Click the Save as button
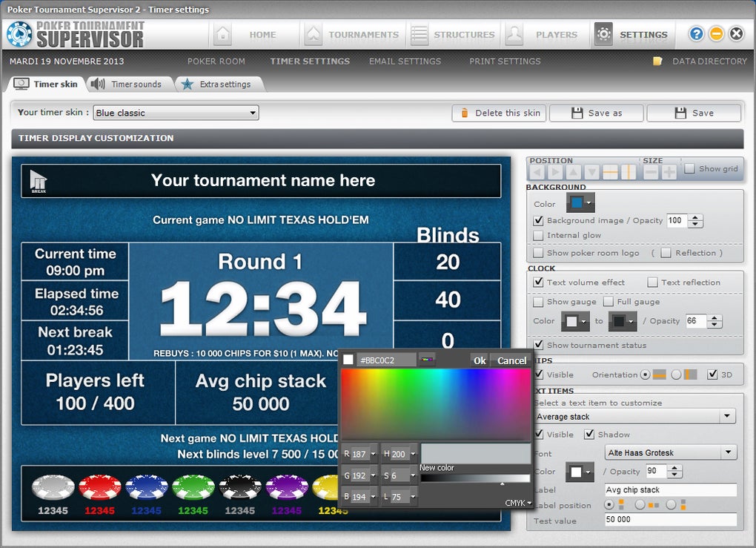Image resolution: width=756 pixels, height=548 pixels. point(597,113)
